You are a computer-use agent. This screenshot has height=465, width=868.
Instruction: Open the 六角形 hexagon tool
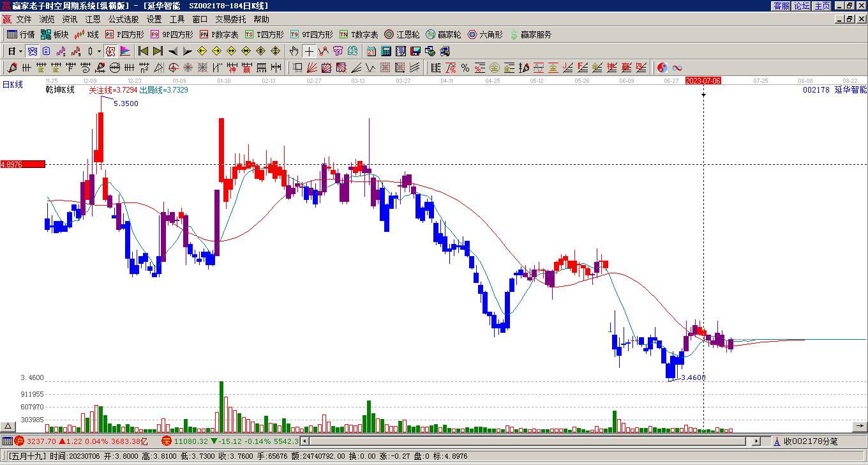(x=485, y=34)
